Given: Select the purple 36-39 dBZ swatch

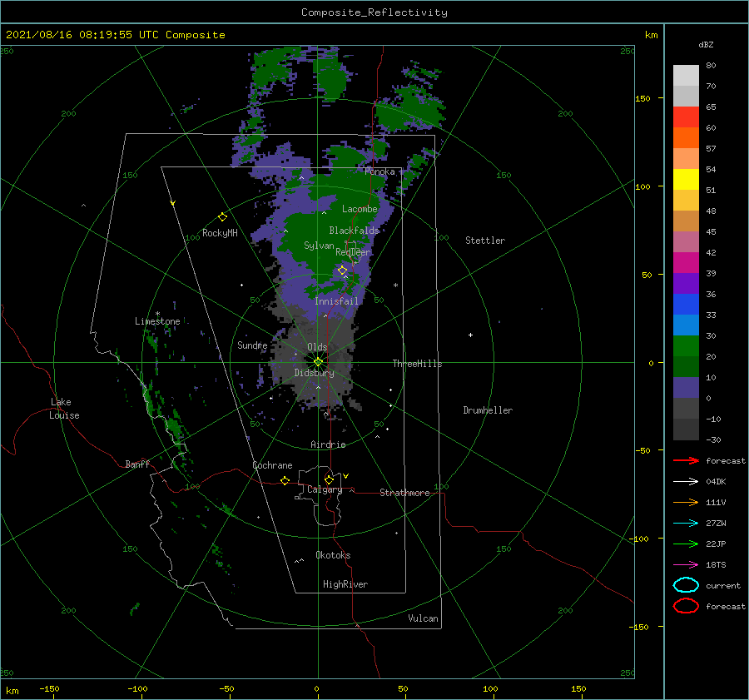Looking at the screenshot, I should [686, 283].
